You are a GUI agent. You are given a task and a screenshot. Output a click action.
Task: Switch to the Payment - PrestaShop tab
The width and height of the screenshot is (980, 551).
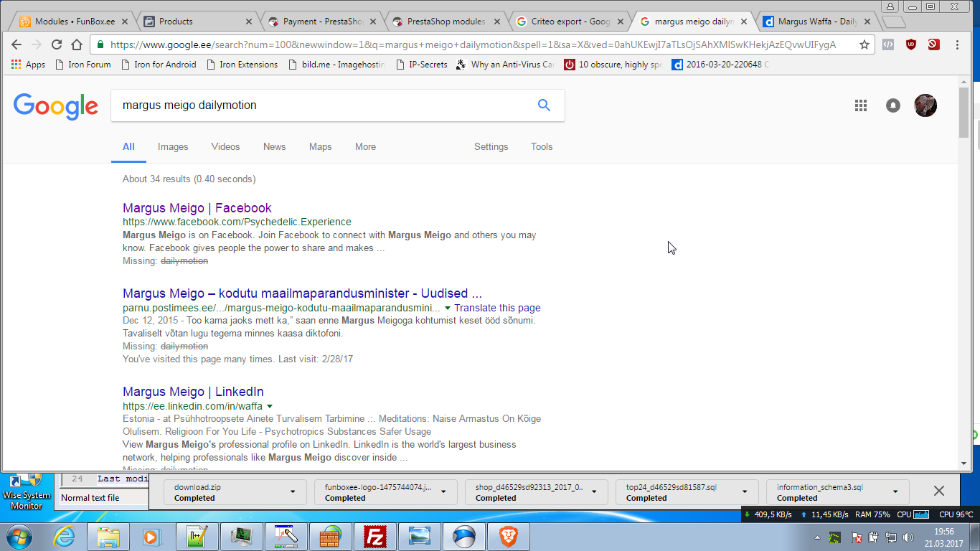point(321,22)
